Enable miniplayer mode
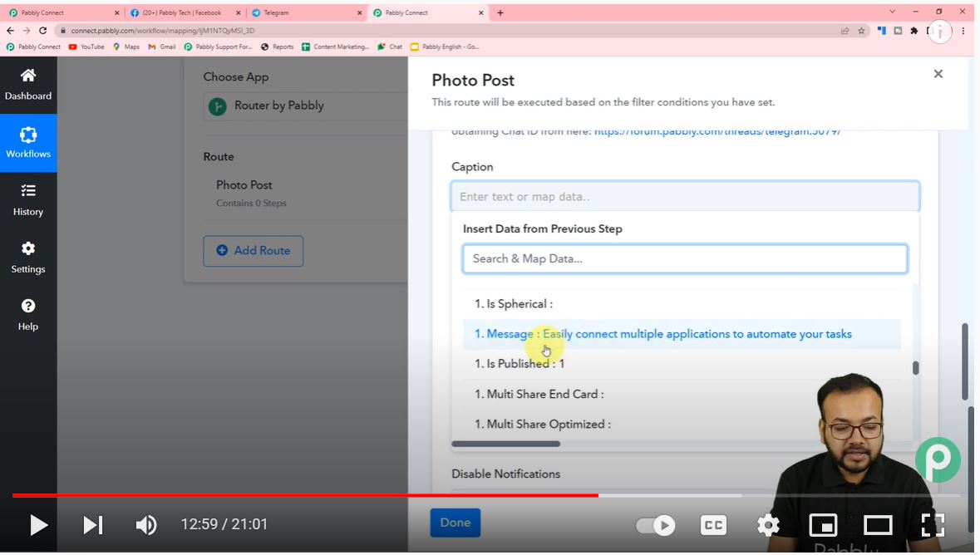Viewport: 980px width, 555px height. [823, 525]
